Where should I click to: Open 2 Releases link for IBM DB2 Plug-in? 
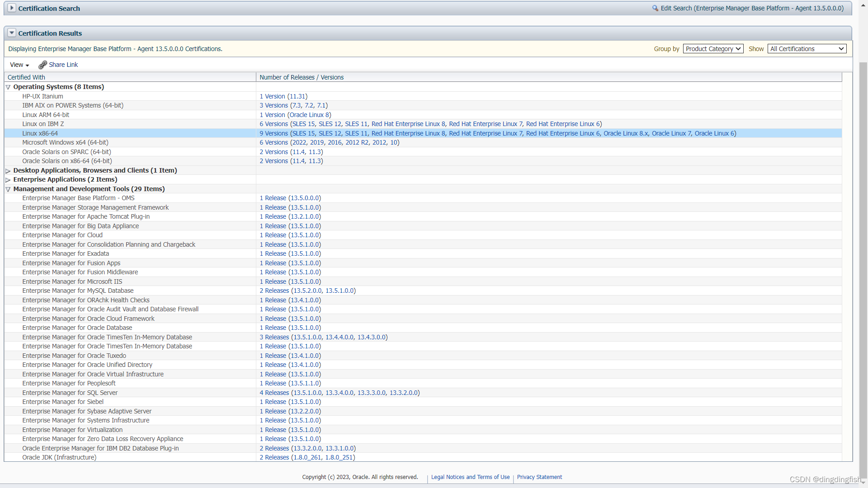[x=274, y=448]
